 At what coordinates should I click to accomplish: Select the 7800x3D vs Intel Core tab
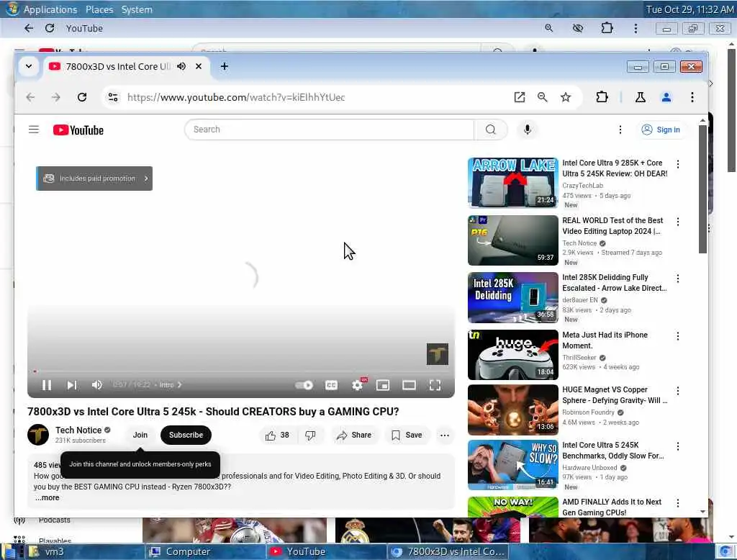pos(117,66)
